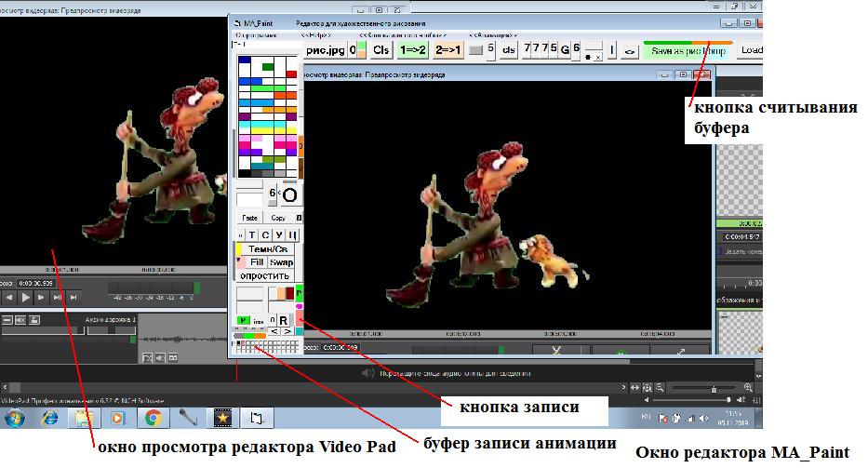Open the VideoPad star icon on the taskbar

pyautogui.click(x=222, y=418)
